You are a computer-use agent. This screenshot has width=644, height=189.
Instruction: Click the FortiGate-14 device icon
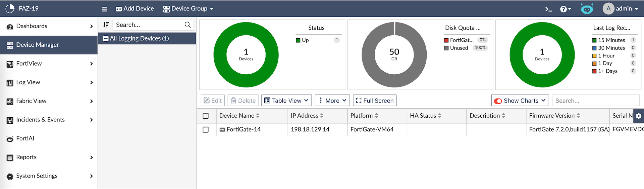(222, 130)
